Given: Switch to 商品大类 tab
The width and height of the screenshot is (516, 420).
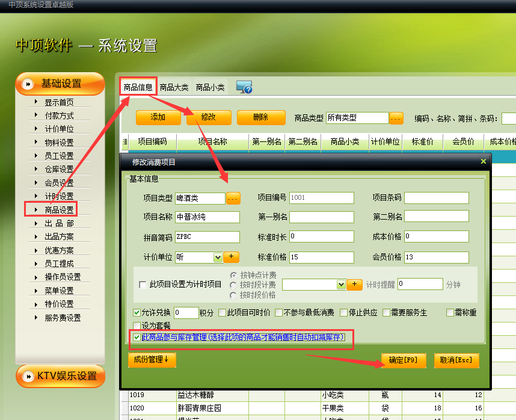Looking at the screenshot, I should [174, 87].
